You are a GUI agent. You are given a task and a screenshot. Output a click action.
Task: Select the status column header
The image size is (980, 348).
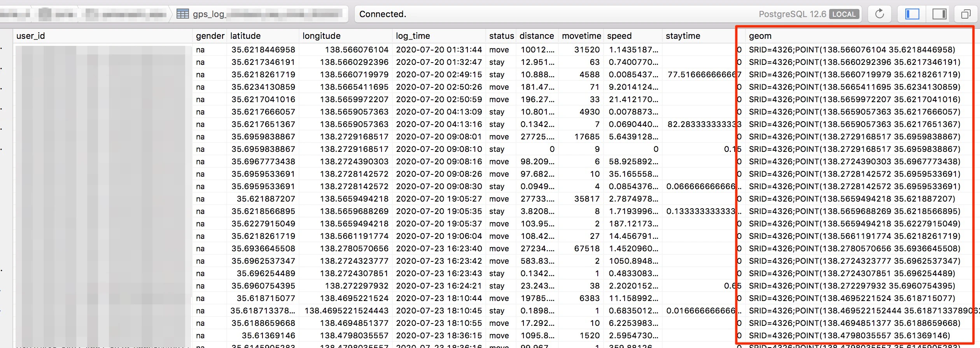[502, 36]
